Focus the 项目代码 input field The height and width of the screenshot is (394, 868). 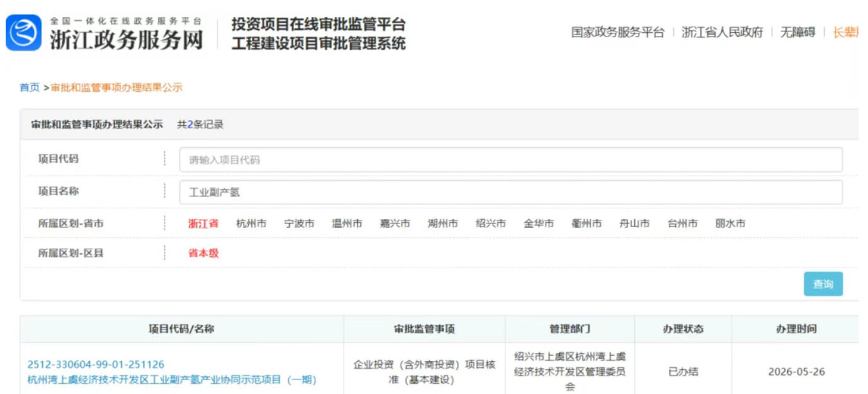click(x=511, y=160)
